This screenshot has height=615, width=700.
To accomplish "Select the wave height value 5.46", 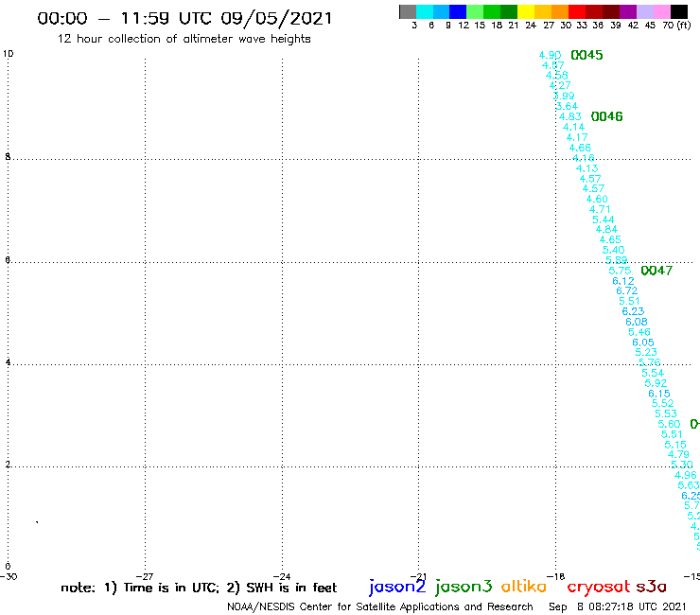I will tap(639, 332).
